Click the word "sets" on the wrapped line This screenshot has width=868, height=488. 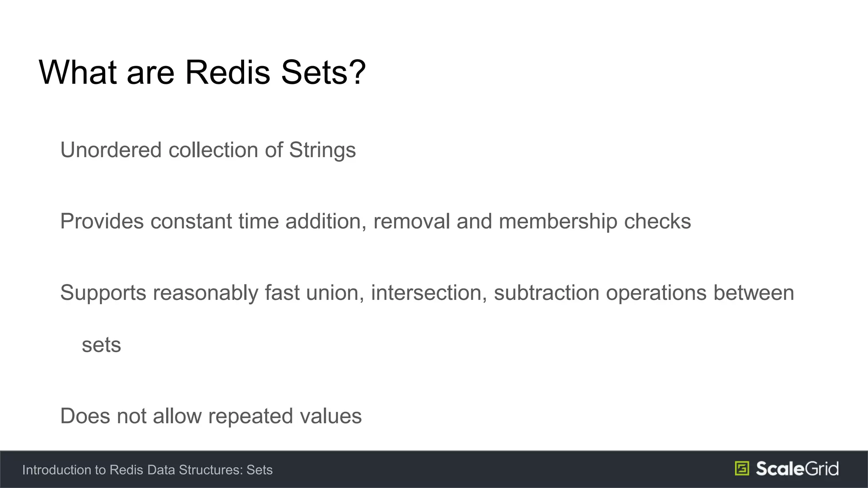click(x=101, y=345)
